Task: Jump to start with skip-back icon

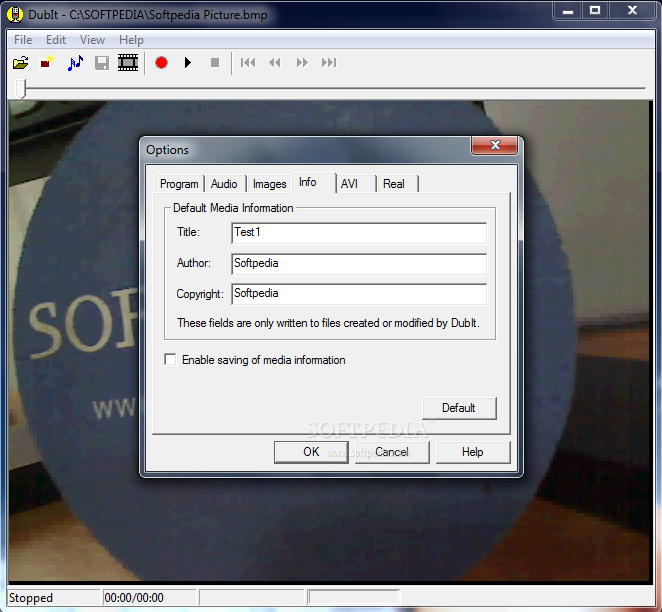Action: point(248,62)
